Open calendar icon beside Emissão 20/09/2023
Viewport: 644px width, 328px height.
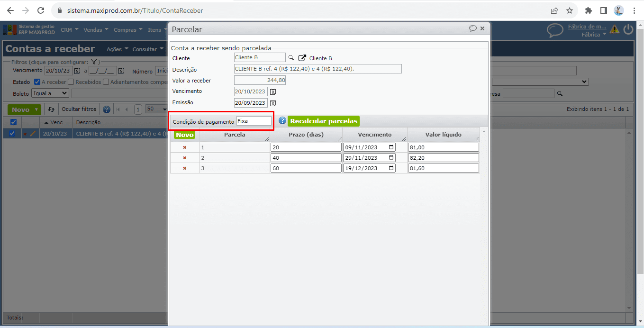tap(273, 103)
